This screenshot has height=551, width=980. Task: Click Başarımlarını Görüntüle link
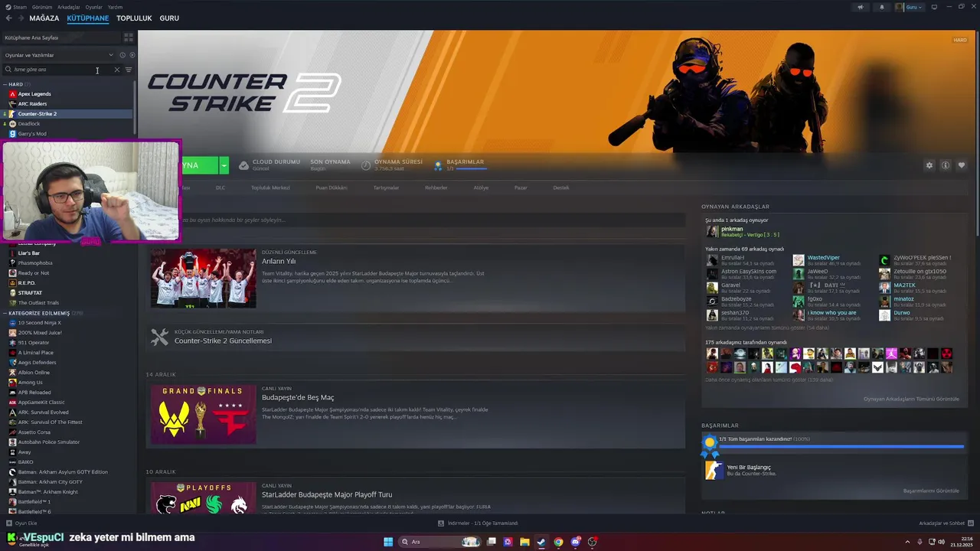(x=931, y=491)
